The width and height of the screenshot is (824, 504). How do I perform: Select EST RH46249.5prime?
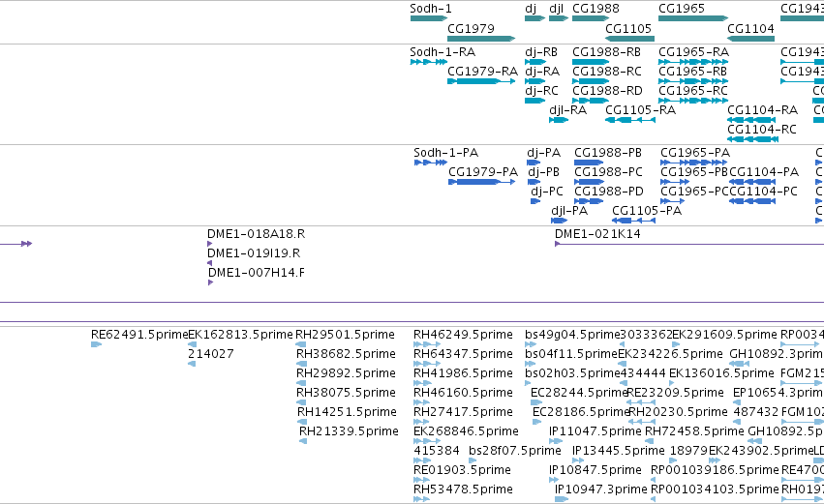pyautogui.click(x=427, y=345)
